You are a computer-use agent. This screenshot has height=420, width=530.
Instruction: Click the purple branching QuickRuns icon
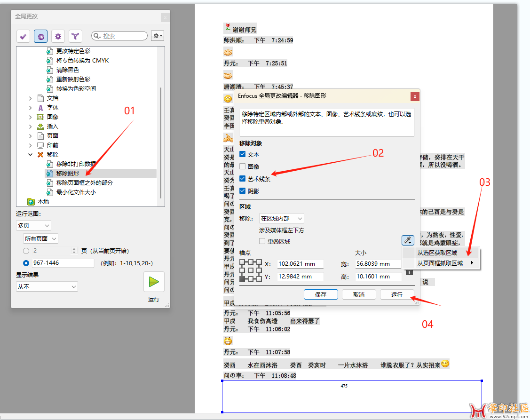(75, 36)
